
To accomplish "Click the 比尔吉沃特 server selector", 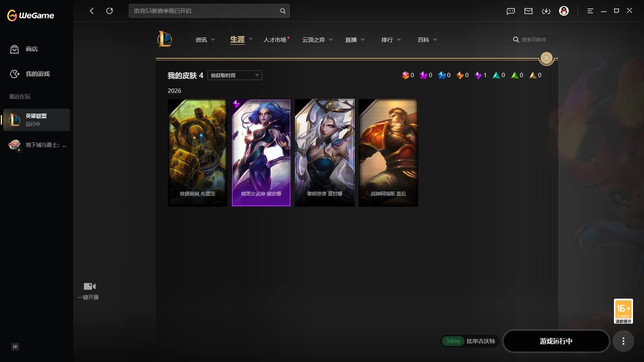I will tap(481, 341).
